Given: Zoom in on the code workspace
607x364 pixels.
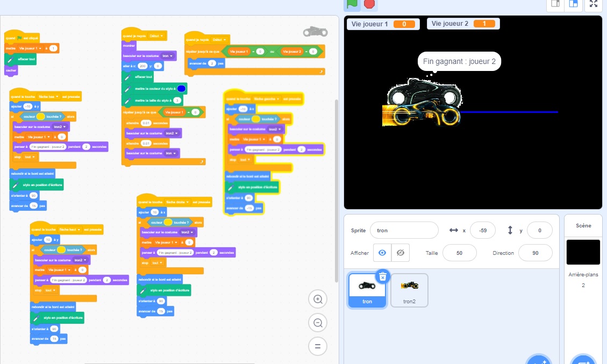Looking at the screenshot, I should pos(318,299).
